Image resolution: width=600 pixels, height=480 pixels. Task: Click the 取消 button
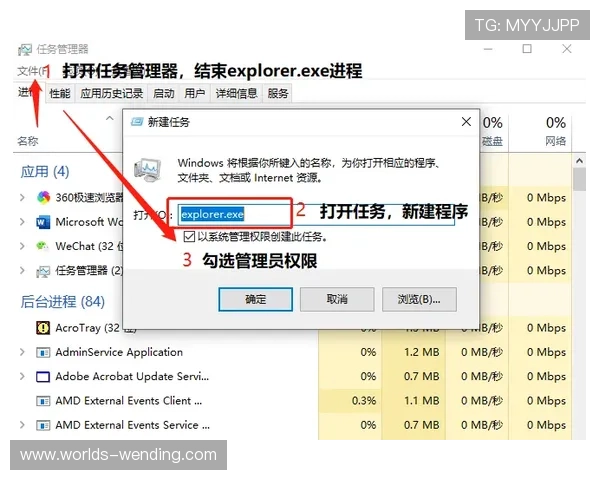[337, 299]
